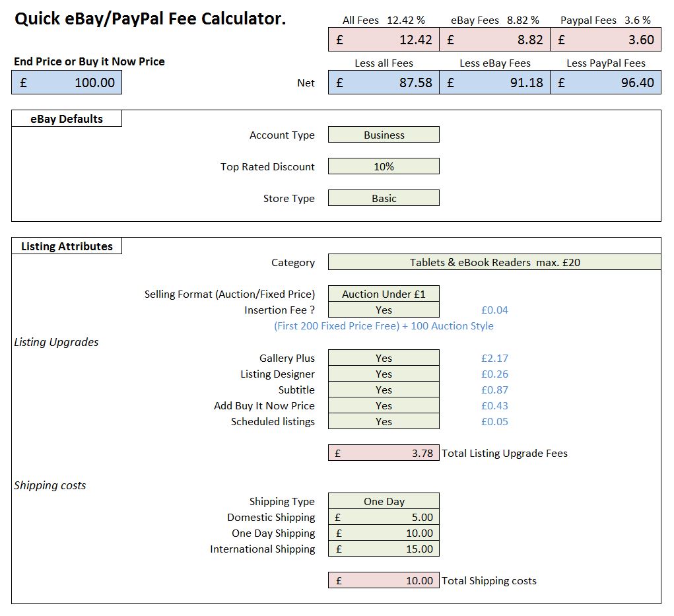Click the End Price input cell showing 100.00

tap(67, 83)
